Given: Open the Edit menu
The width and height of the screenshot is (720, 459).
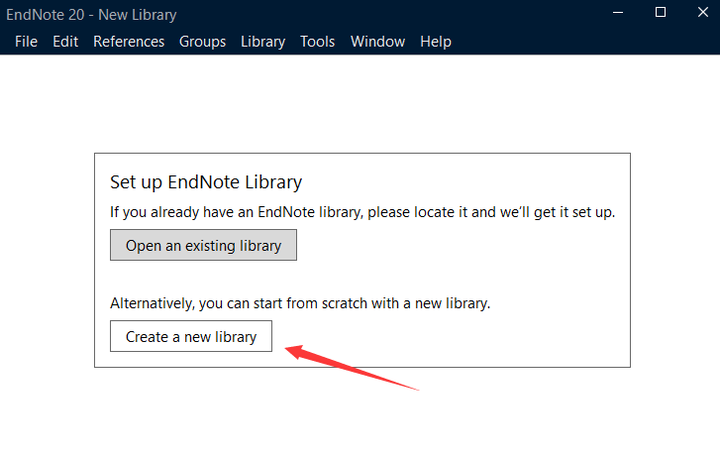Looking at the screenshot, I should (x=65, y=42).
